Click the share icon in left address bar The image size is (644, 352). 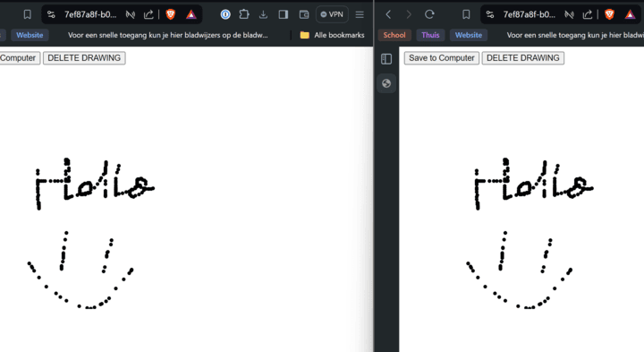148,14
